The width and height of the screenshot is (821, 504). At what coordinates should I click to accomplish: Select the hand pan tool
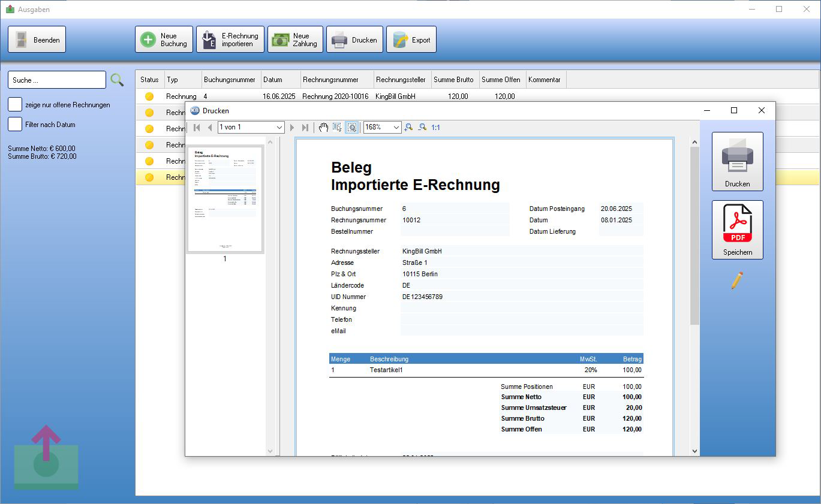pos(323,128)
